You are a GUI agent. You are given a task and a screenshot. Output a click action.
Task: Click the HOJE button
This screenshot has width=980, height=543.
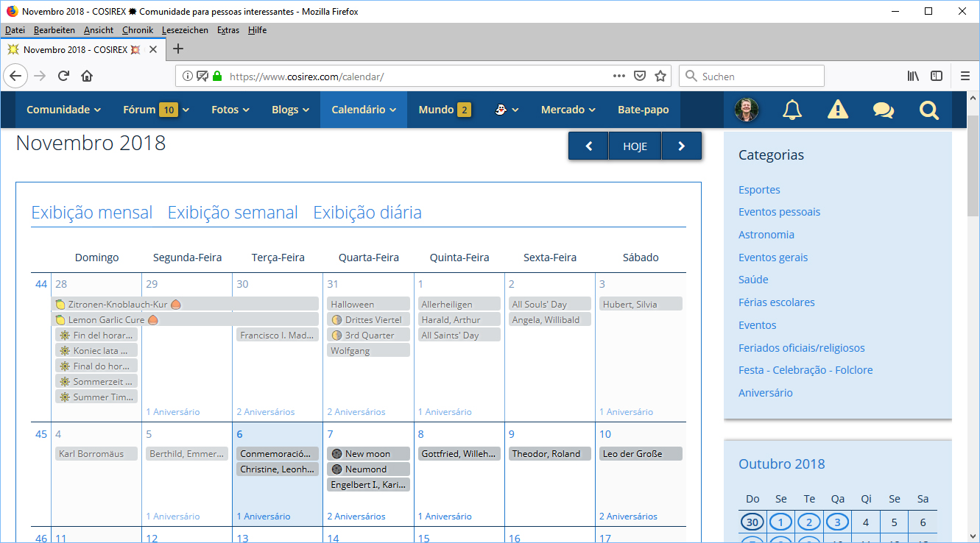click(x=635, y=146)
